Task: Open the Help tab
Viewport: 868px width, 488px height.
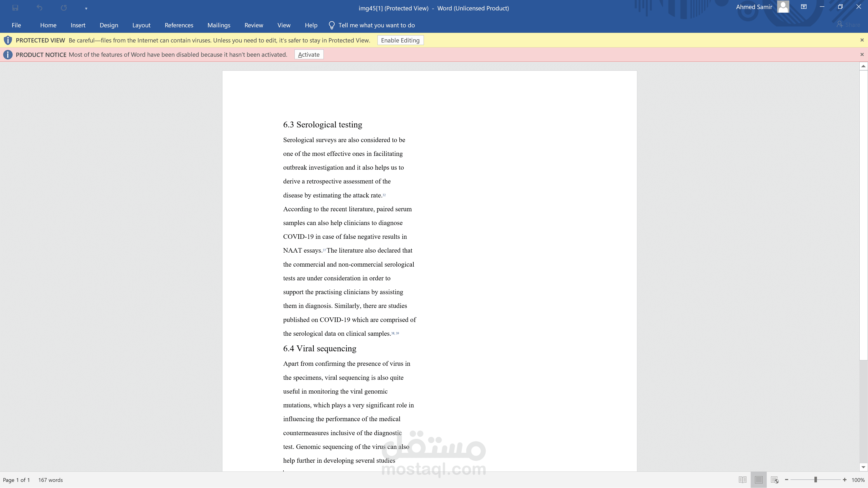Action: 311,25
